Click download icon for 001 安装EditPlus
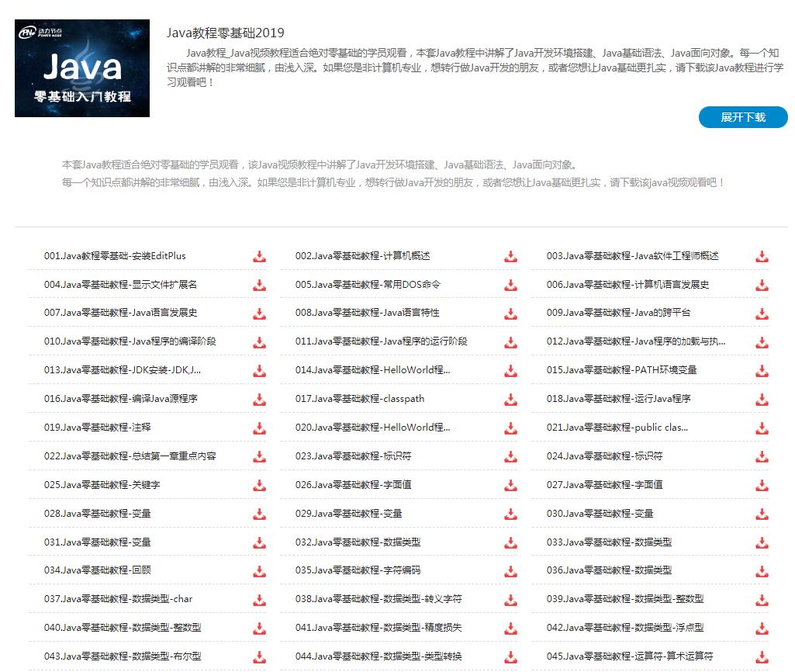The width and height of the screenshot is (795, 672). (x=259, y=257)
